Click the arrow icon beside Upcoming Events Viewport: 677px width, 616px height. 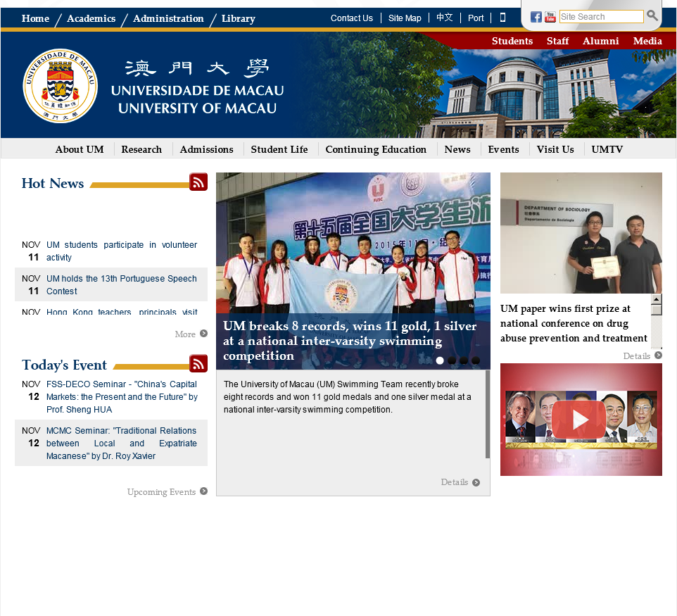coord(204,491)
